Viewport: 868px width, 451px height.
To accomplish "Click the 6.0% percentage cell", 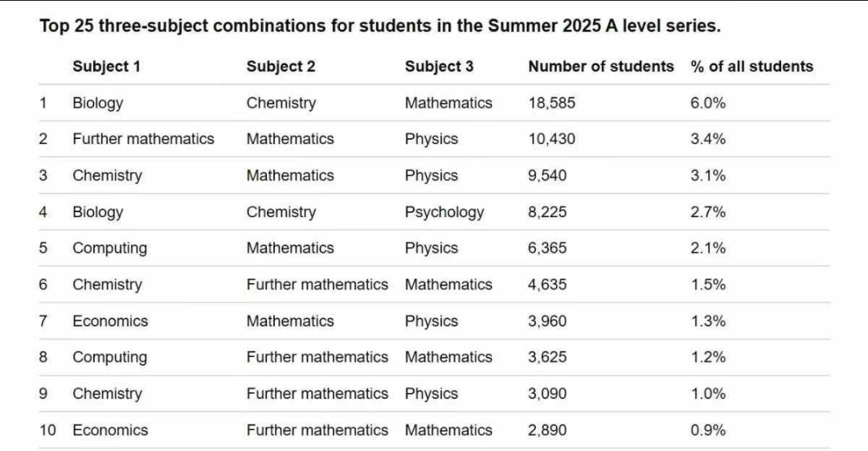I will (x=708, y=103).
